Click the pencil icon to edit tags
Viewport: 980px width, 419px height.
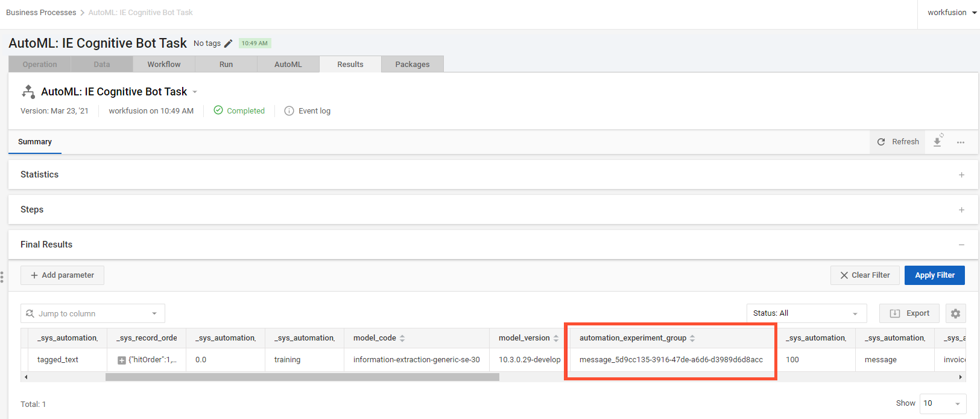228,43
